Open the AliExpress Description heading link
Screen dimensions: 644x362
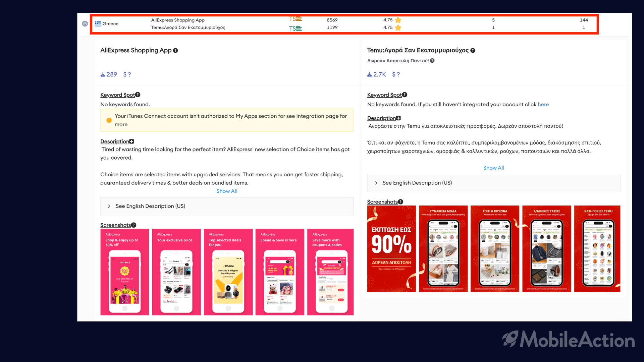pyautogui.click(x=115, y=141)
